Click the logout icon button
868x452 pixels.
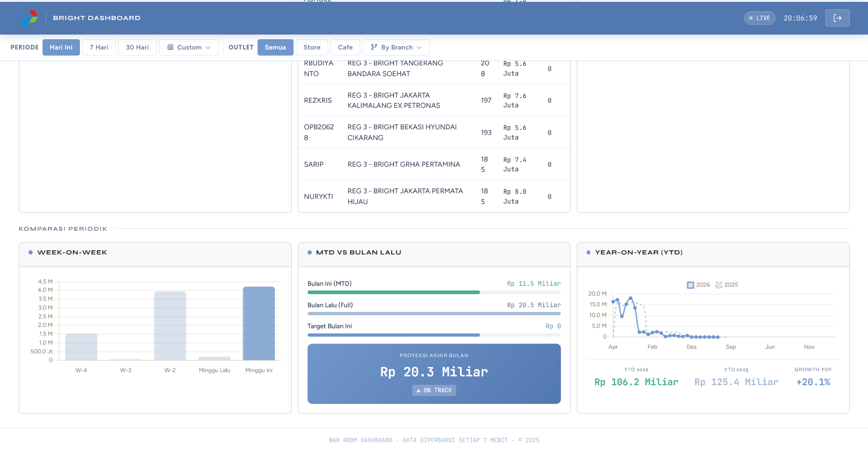click(x=837, y=18)
